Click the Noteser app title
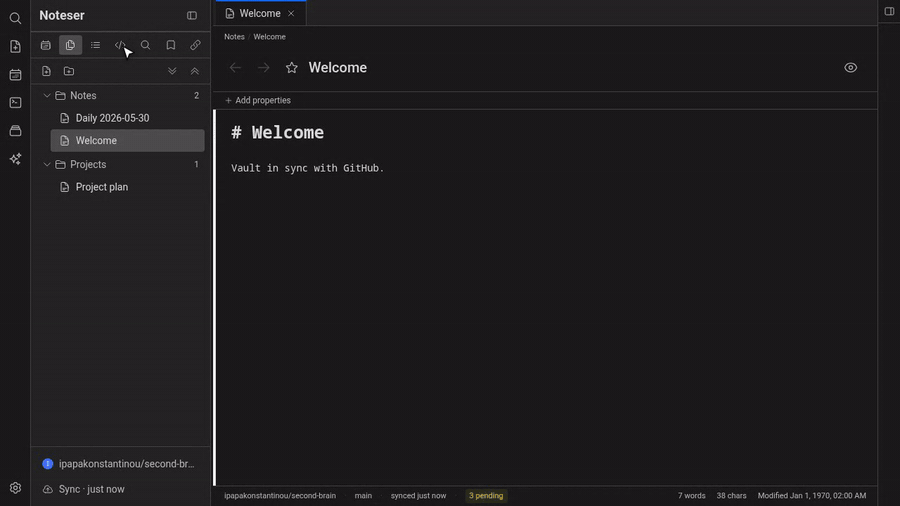 (62, 15)
